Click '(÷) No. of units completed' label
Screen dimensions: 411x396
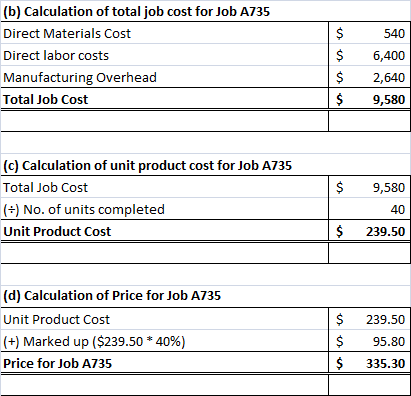pos(84,210)
